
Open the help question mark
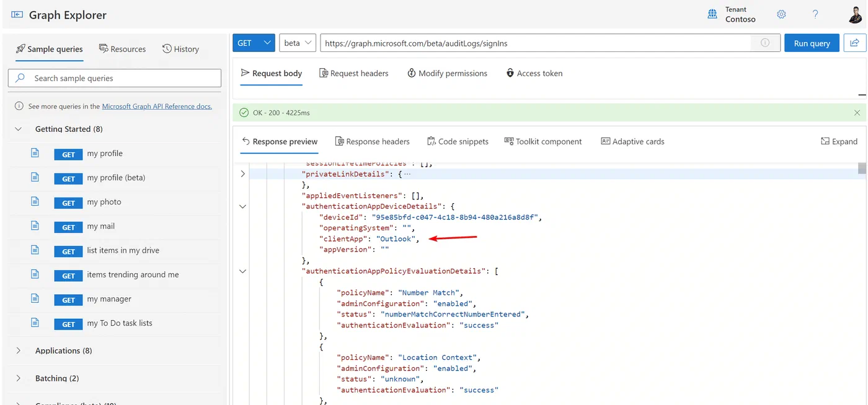(x=815, y=14)
